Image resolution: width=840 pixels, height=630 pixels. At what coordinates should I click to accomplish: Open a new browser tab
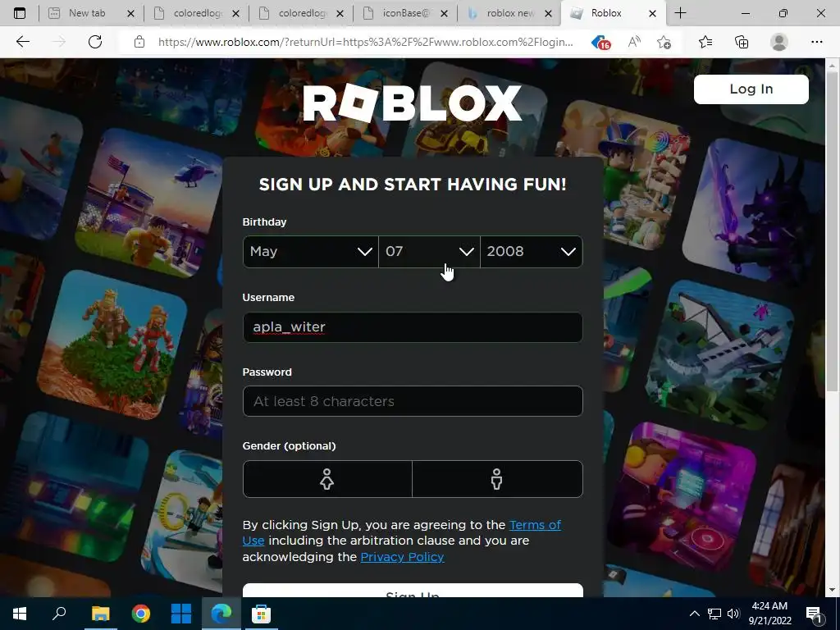(680, 13)
